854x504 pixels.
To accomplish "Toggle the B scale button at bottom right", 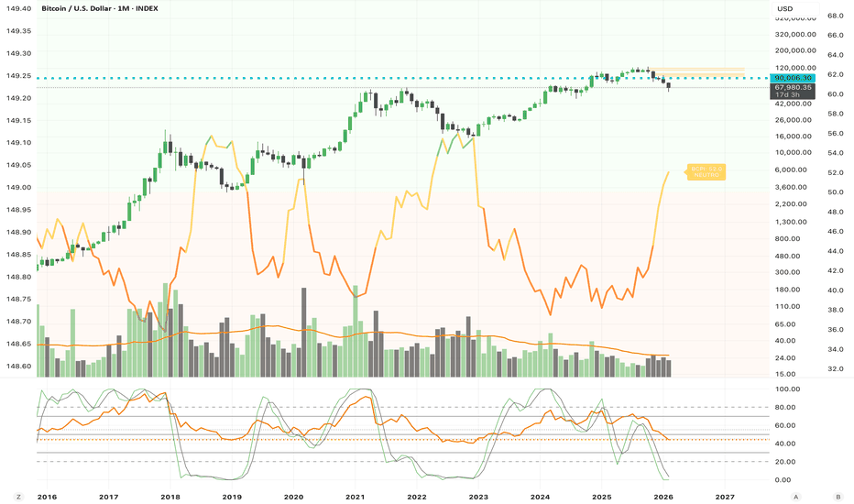I will pos(838,497).
